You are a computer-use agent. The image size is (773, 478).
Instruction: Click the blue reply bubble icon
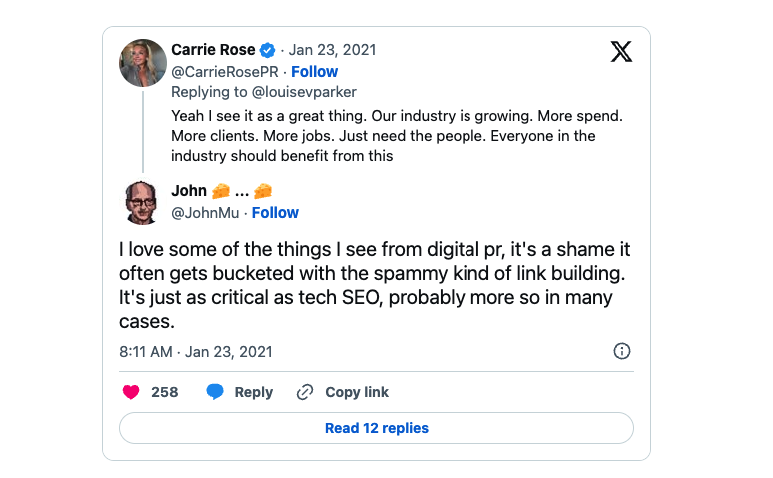click(x=215, y=392)
